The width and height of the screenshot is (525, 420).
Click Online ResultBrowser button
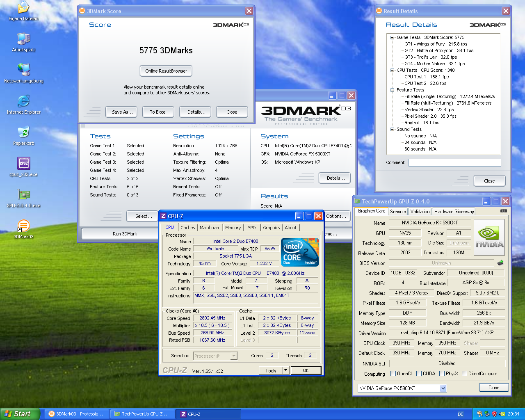pyautogui.click(x=166, y=71)
